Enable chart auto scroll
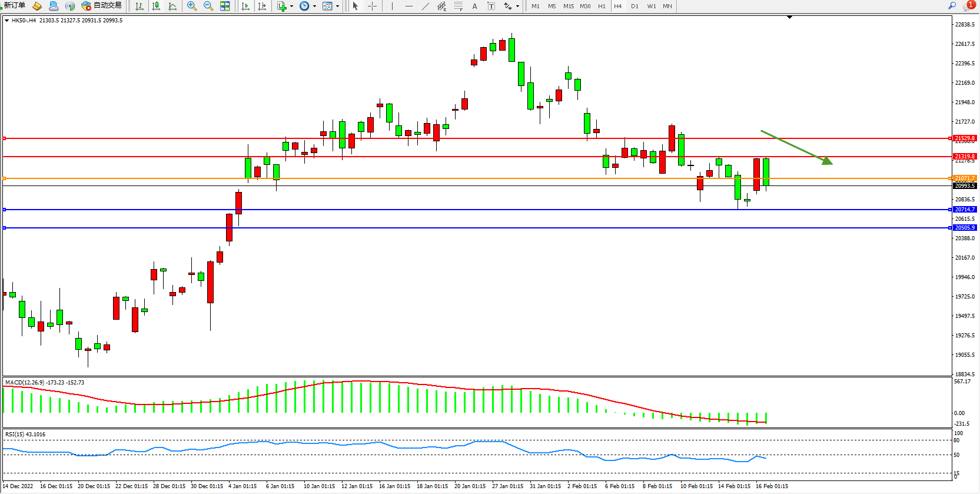980x494 pixels. point(245,6)
